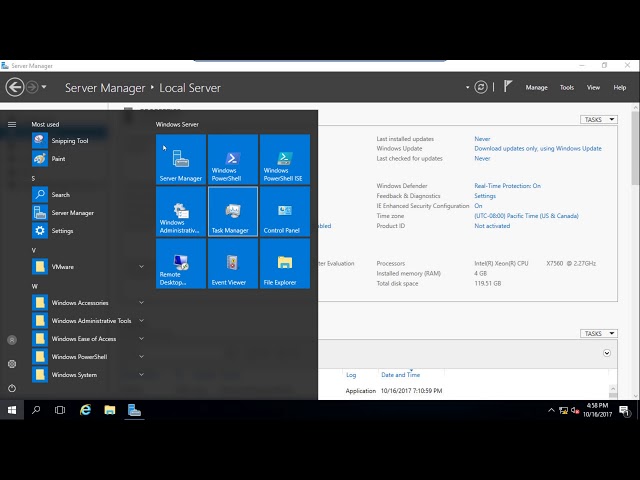This screenshot has height=480, width=640.
Task: Open the Remote Desktop tile
Action: click(x=181, y=264)
